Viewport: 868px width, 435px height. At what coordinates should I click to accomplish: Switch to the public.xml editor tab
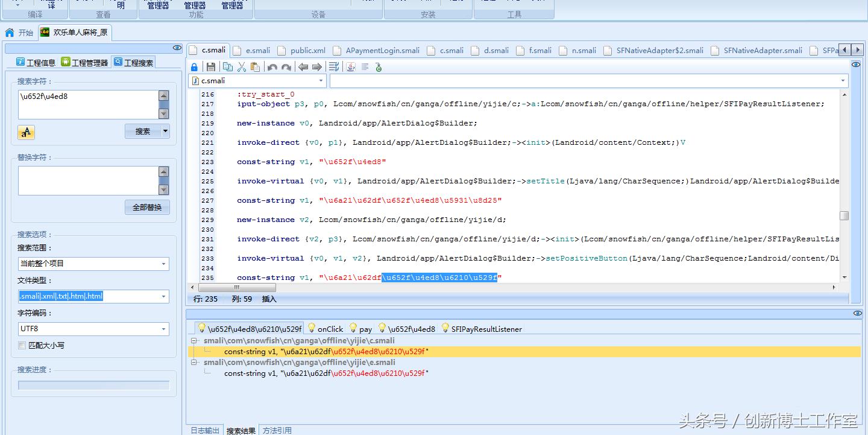click(x=307, y=51)
